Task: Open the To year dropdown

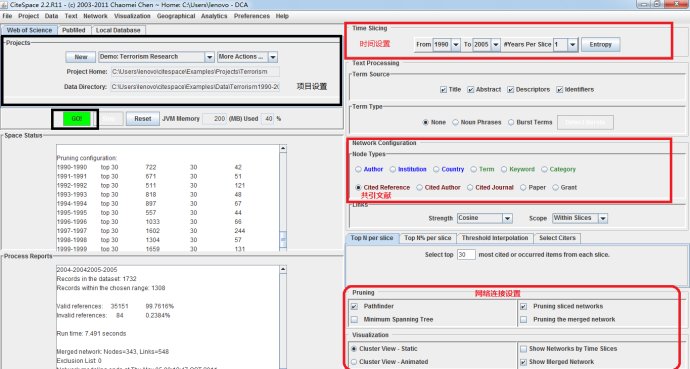Action: tap(496, 44)
